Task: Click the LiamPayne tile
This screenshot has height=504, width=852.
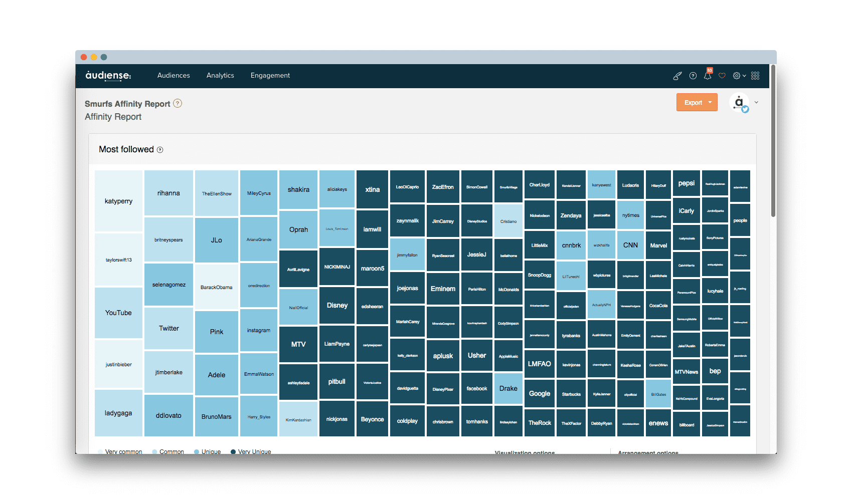Action: 337,344
